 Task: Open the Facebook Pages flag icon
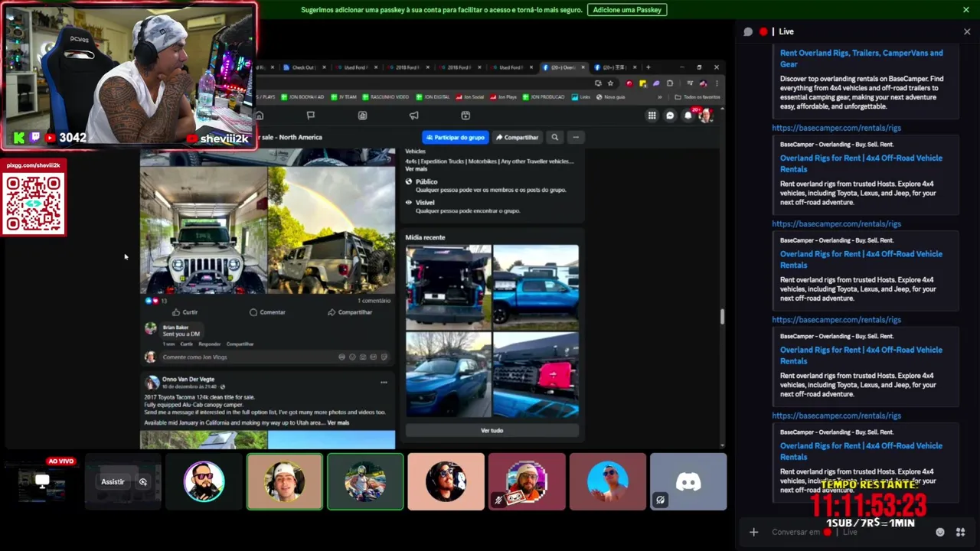310,116
